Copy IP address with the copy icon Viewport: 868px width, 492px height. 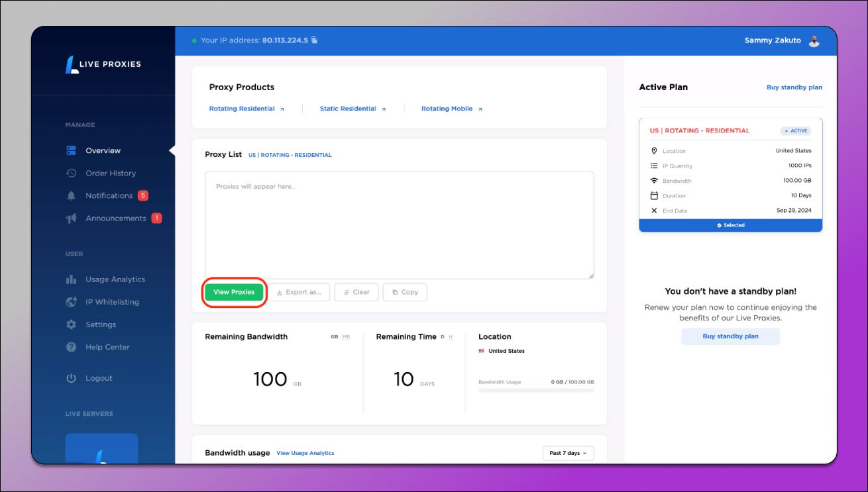314,40
